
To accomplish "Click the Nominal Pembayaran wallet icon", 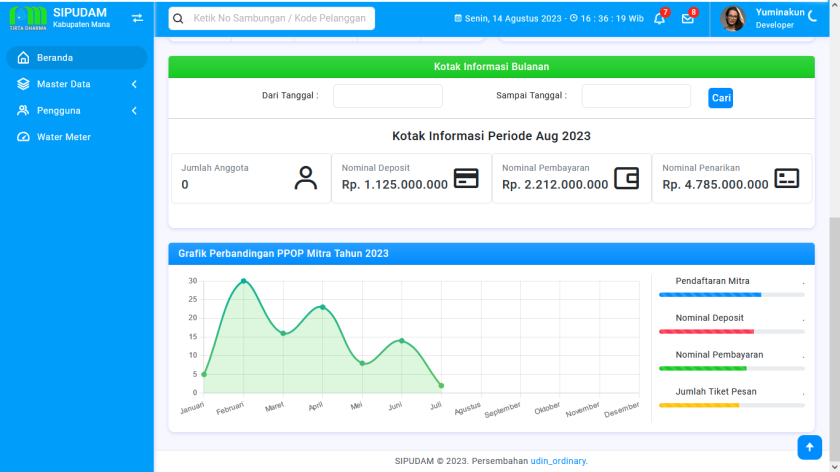I will (x=626, y=178).
